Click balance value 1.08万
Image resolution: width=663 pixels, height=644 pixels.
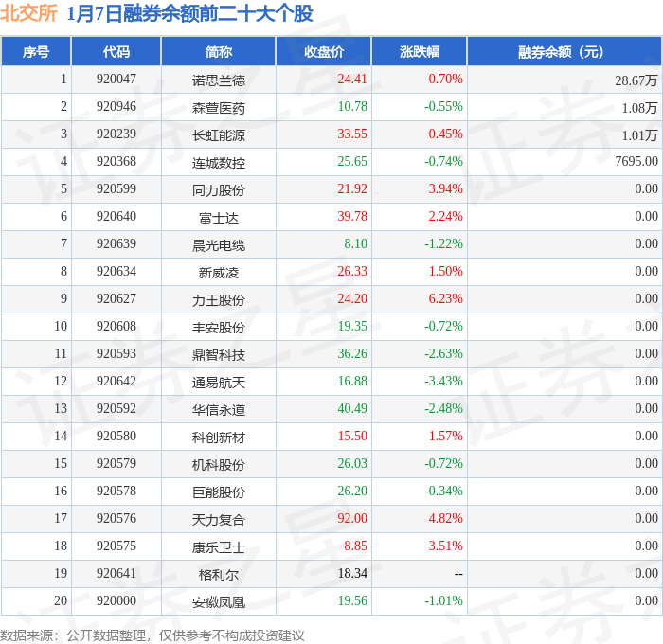click(639, 107)
